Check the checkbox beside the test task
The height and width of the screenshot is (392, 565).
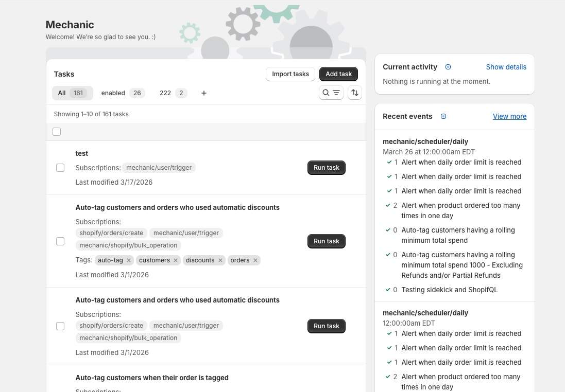tap(60, 168)
